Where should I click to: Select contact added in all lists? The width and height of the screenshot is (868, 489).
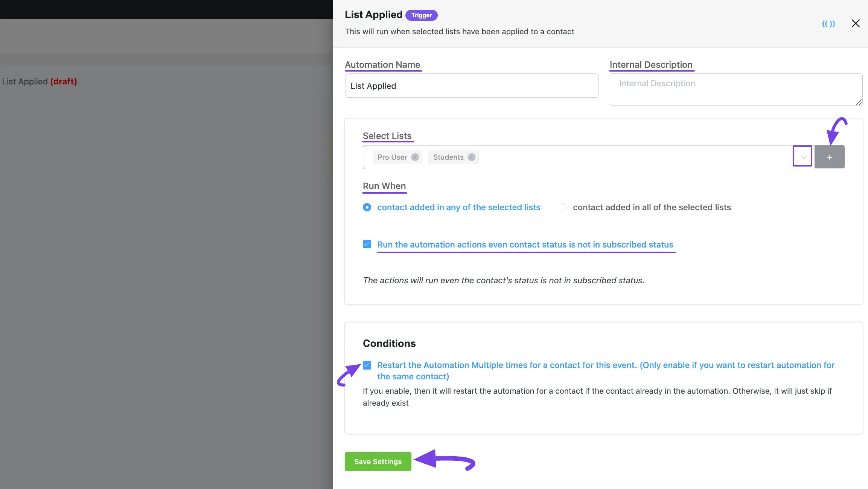click(x=562, y=207)
